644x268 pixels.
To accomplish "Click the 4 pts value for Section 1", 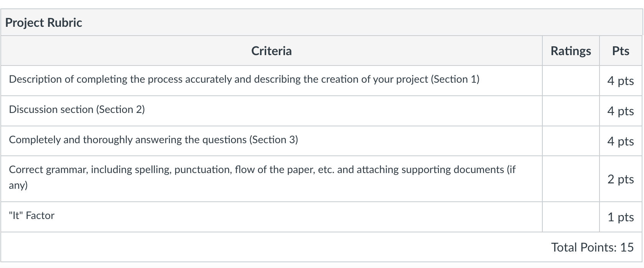I will point(620,81).
